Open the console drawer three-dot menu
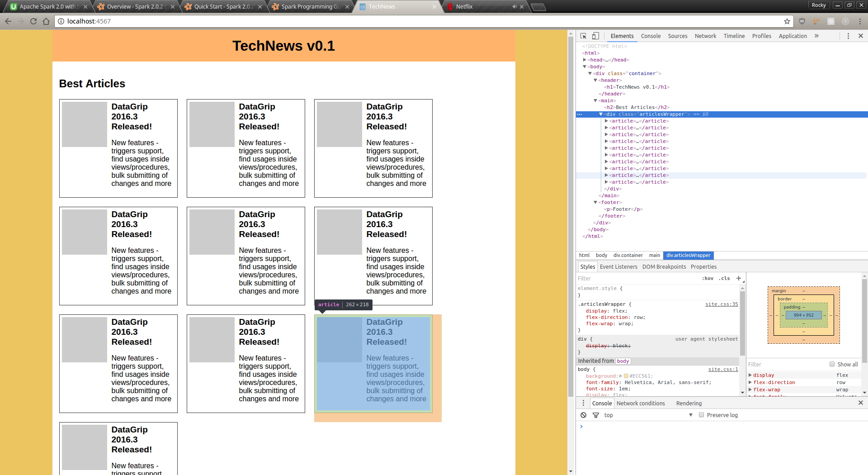The width and height of the screenshot is (868, 475). [x=583, y=403]
